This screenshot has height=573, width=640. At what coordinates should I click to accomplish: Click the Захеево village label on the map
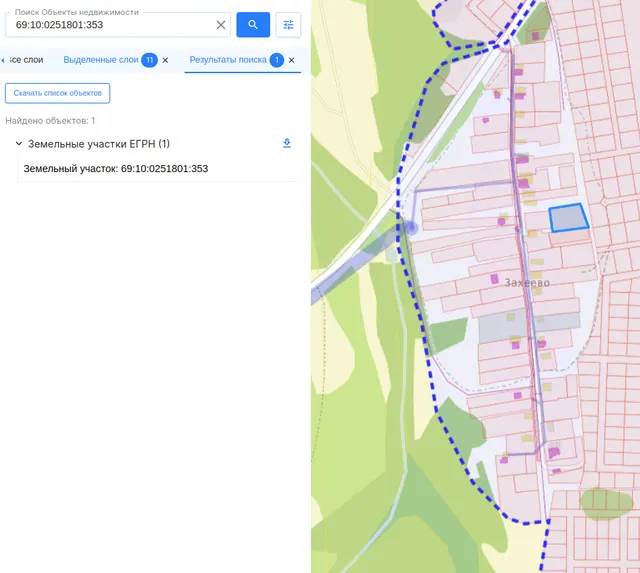(527, 282)
